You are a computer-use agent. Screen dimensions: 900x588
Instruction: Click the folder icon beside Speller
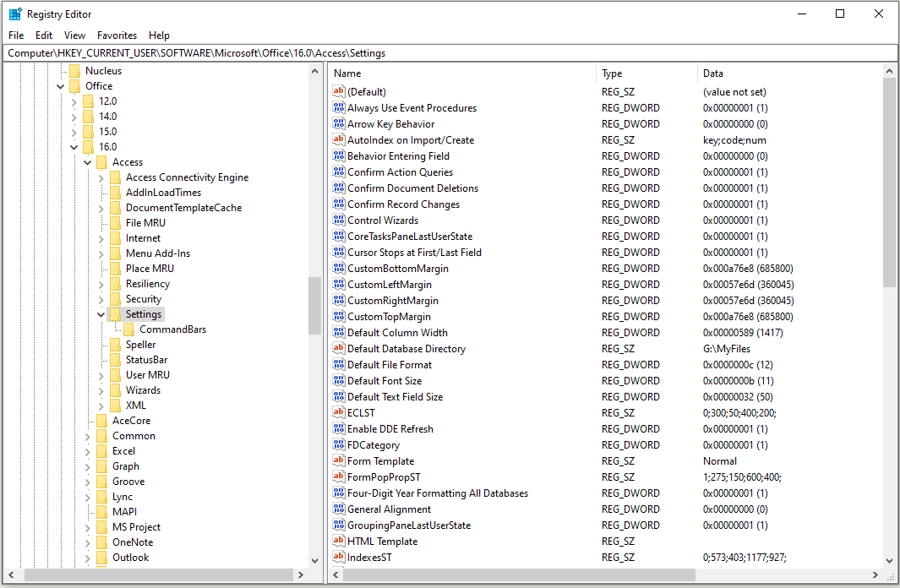pos(116,345)
